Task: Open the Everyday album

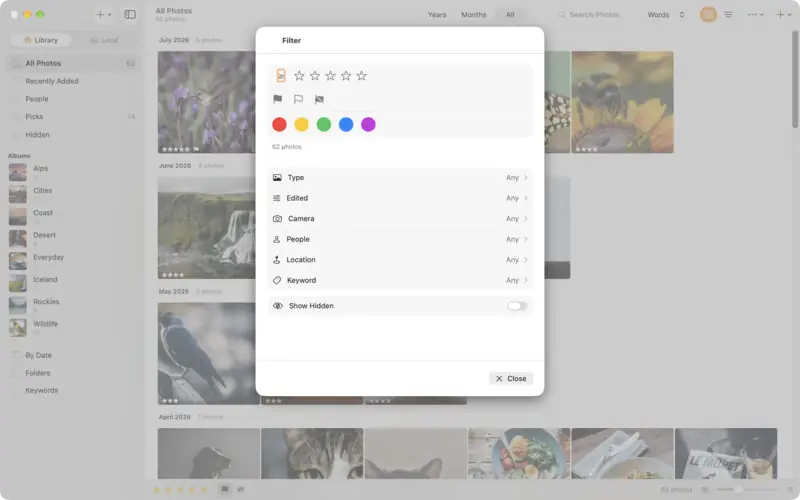Action: [x=73, y=261]
